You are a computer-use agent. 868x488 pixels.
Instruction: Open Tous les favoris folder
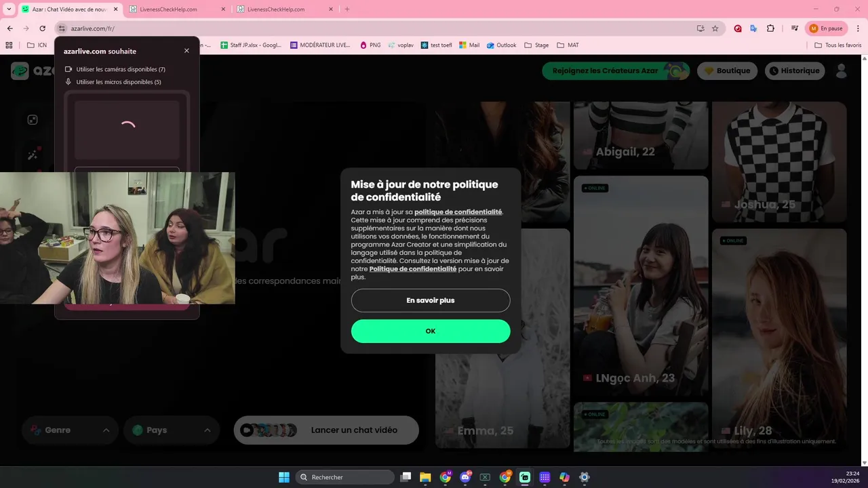coord(838,45)
